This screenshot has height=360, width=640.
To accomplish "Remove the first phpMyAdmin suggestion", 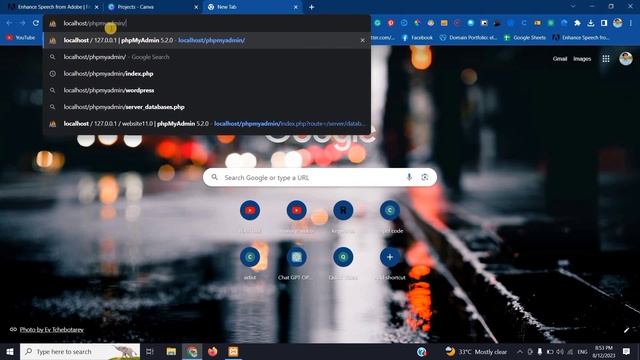I will pyautogui.click(x=362, y=40).
